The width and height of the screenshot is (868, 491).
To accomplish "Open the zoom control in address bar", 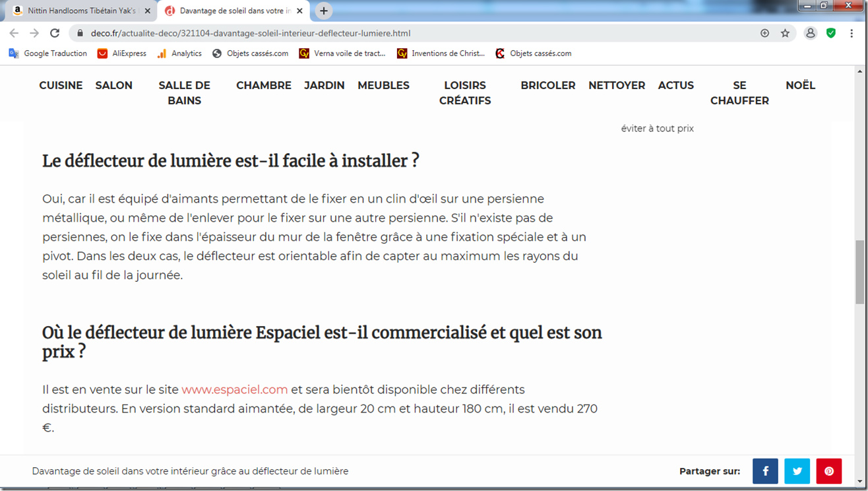I will tap(764, 33).
